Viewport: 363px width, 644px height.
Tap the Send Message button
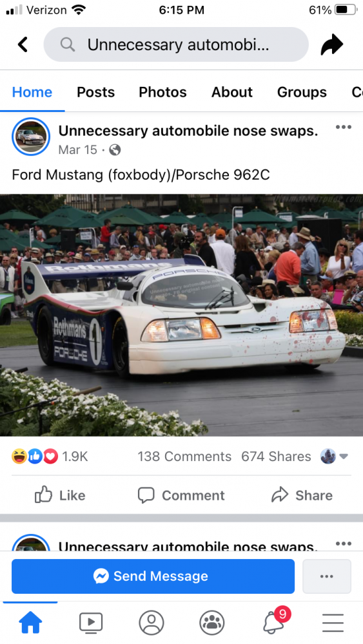(153, 576)
